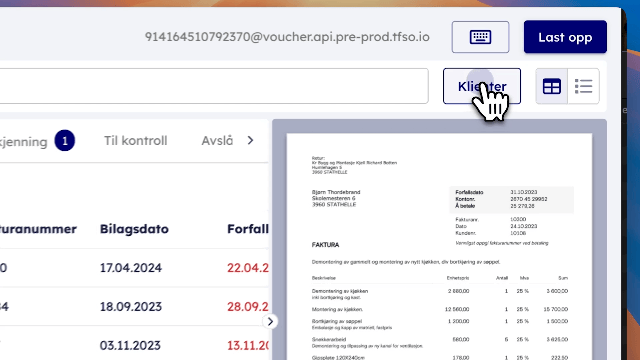
Task: Click the voucher email address text
Action: coord(287,37)
